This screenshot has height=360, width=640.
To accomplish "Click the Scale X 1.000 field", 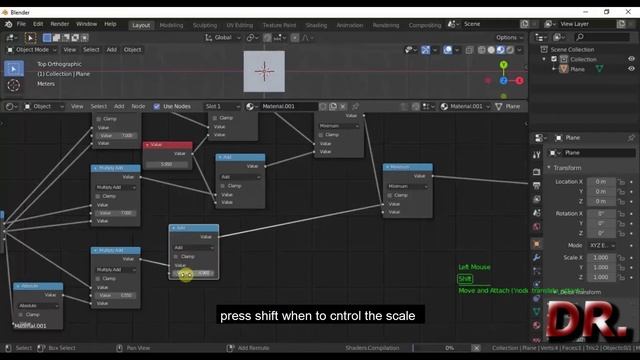I will (601, 258).
